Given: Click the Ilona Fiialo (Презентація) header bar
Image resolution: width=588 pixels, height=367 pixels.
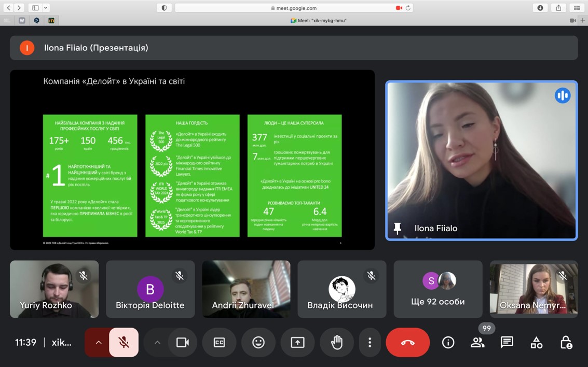Looking at the screenshot, I should tap(294, 48).
